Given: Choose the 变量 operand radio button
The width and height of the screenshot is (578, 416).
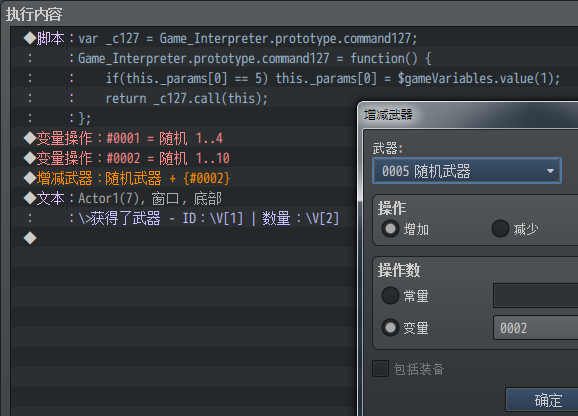Looking at the screenshot, I should (x=390, y=328).
